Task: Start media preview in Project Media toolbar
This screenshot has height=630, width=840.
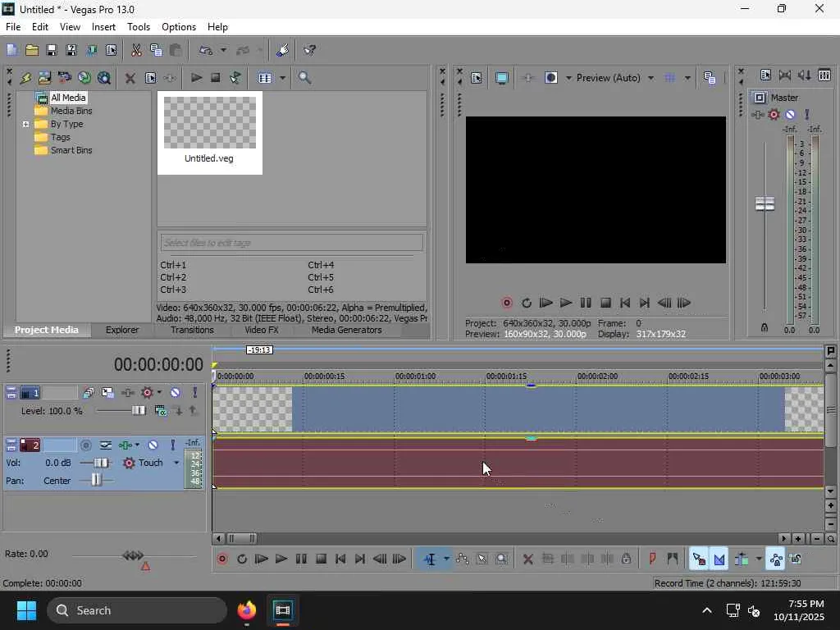Action: 196,78
